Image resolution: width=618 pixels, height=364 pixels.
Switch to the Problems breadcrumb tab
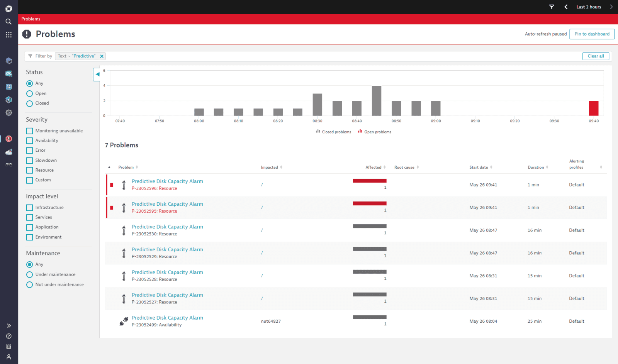pyautogui.click(x=31, y=19)
